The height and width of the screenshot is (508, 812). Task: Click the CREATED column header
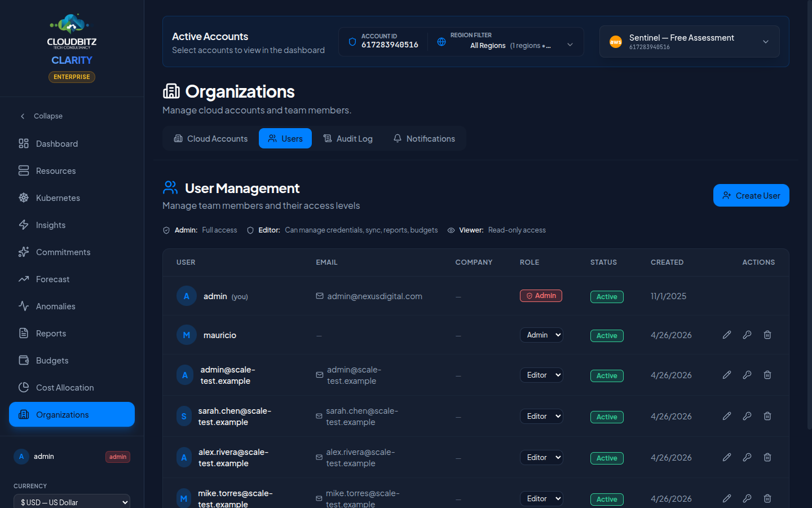click(x=667, y=262)
